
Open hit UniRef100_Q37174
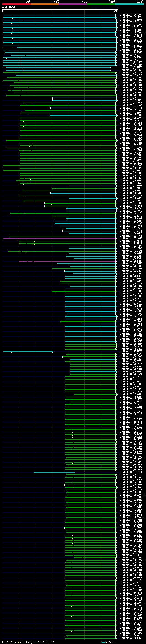[131, 241]
